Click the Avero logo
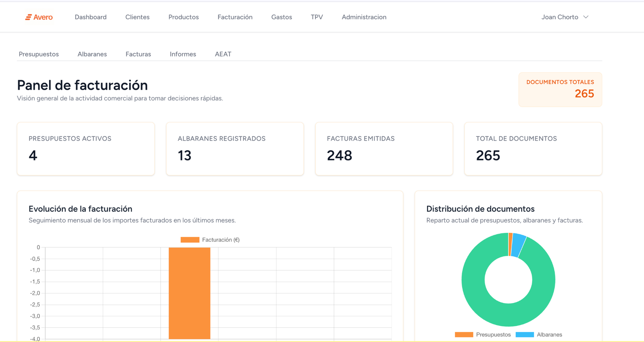This screenshot has width=644, height=342. point(39,17)
